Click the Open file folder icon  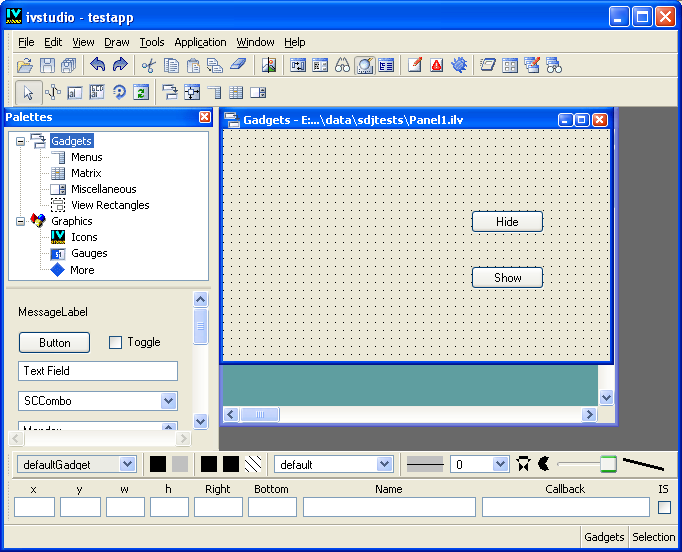click(26, 66)
